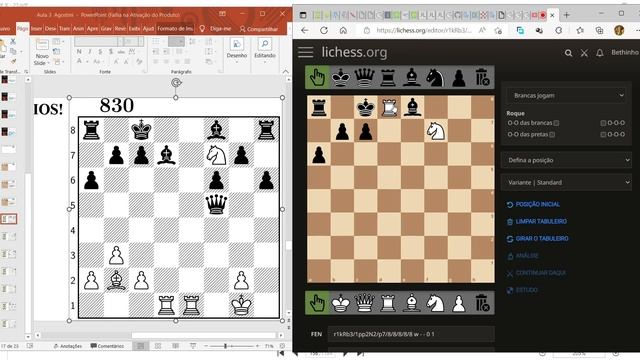Click PowerPoint zoom-in plus button
Viewport: 640px width, 360px height.
[258, 346]
